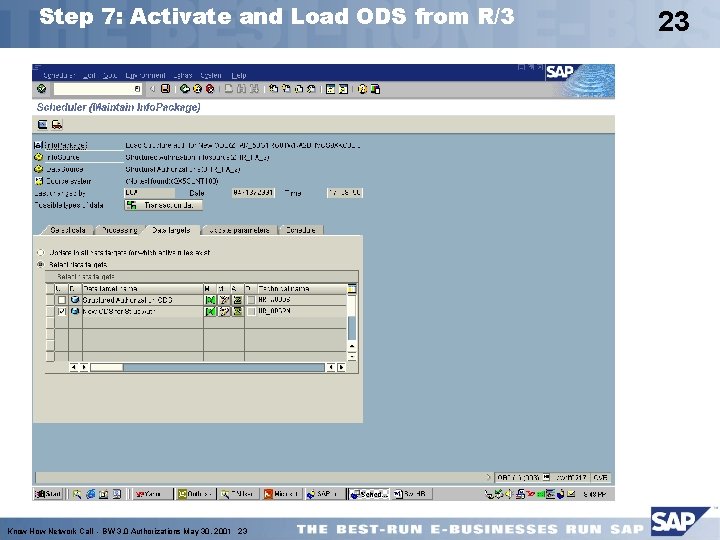Click the yellow Exit icon in toolbar

click(x=197, y=89)
